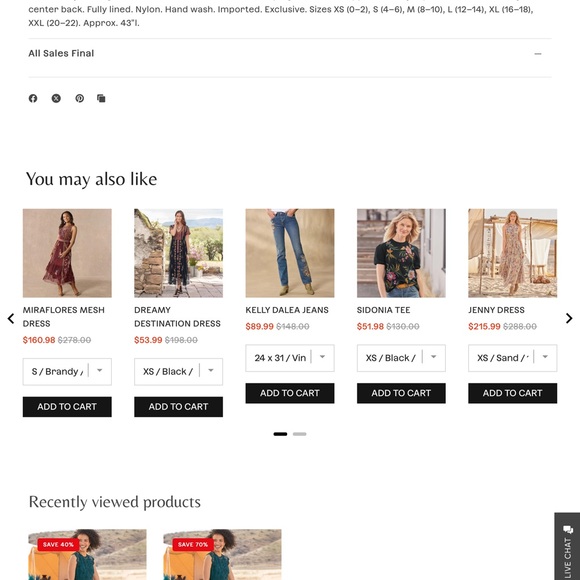580x580 pixels.
Task: View Jenny Dress product image
Action: click(512, 253)
